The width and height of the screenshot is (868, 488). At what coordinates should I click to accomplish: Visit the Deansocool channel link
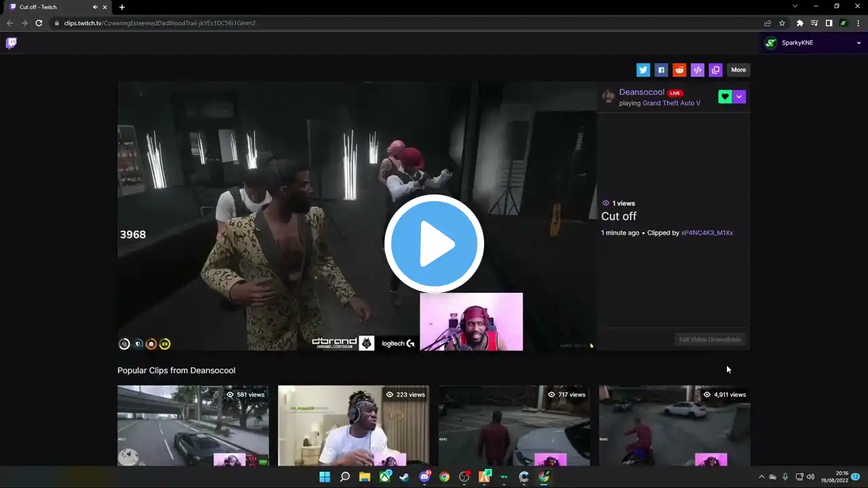[642, 92]
